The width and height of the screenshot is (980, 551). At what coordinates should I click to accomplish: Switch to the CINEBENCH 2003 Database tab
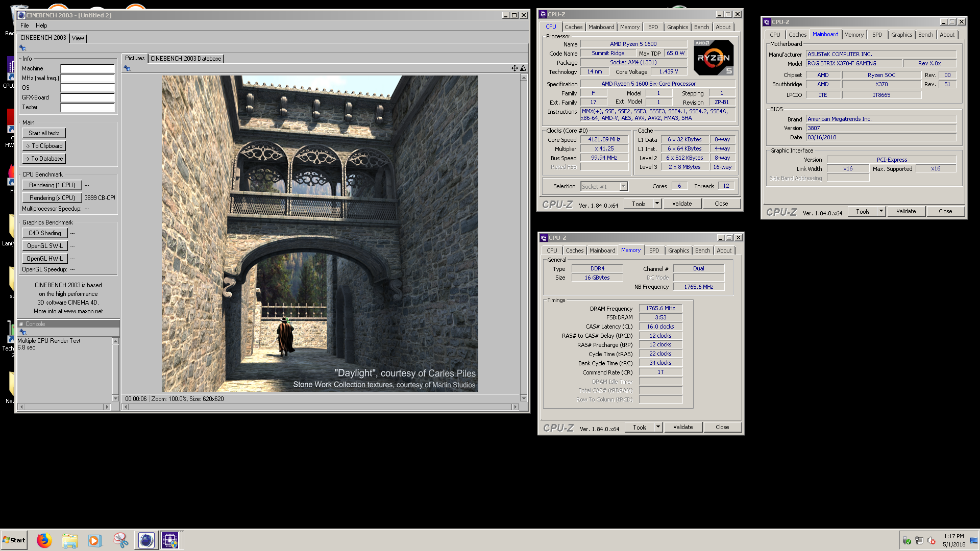pos(186,59)
